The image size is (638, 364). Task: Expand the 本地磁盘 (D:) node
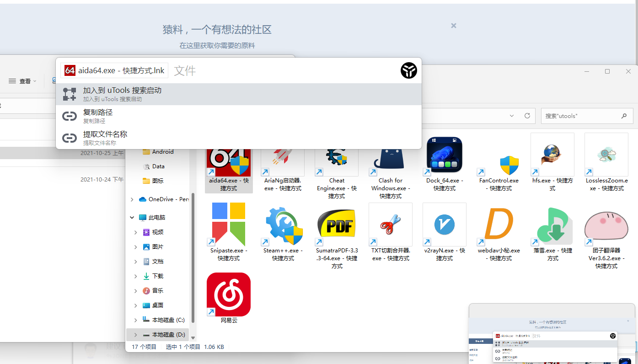click(x=136, y=335)
